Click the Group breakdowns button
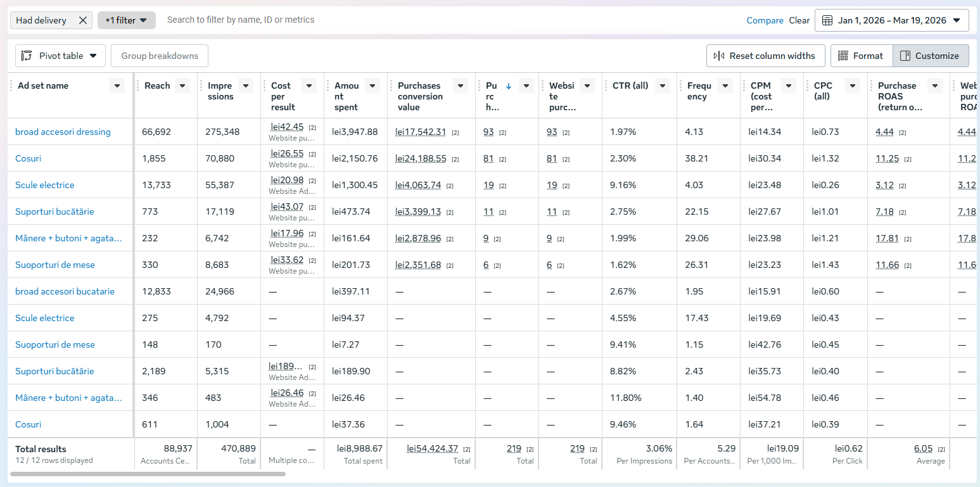 click(160, 56)
